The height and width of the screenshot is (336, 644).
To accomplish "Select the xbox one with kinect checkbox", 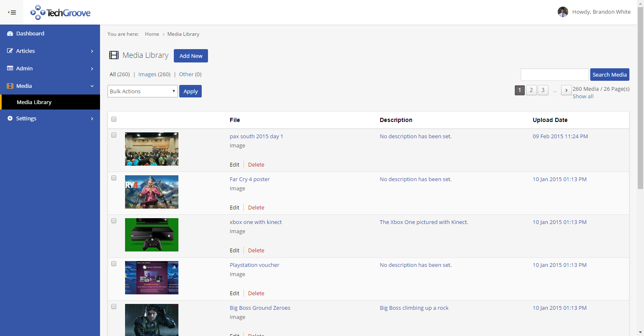I will 114,221.
